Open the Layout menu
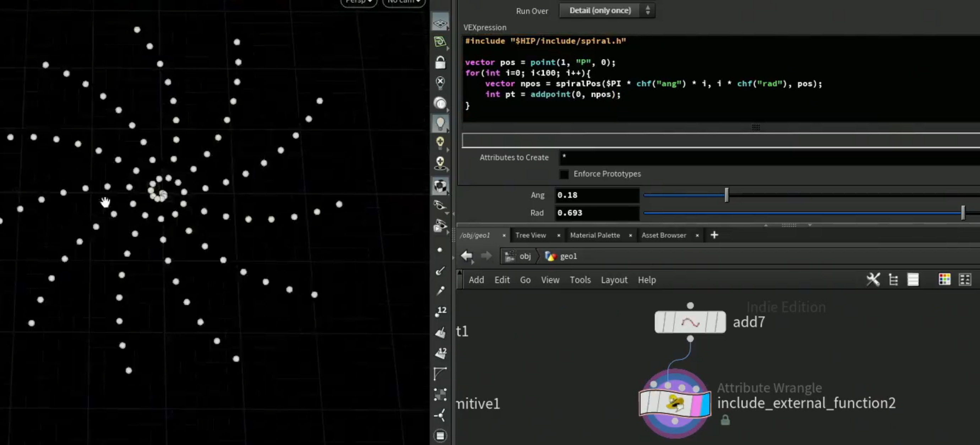This screenshot has width=980, height=445. pyautogui.click(x=614, y=280)
